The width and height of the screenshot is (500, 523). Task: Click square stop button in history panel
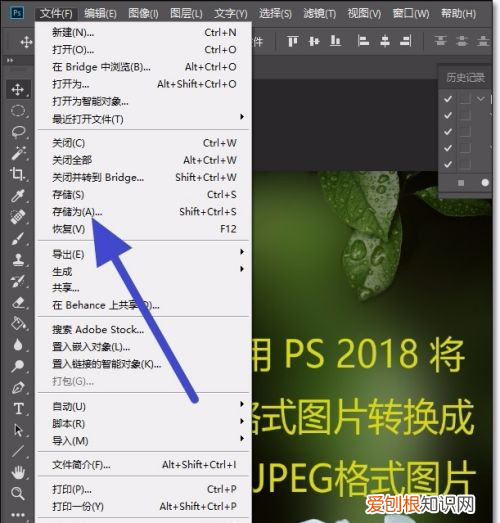pos(461,183)
